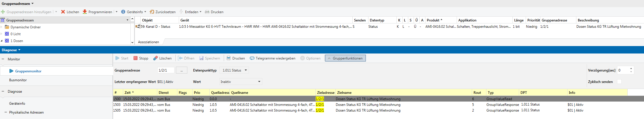Open the Diagnose panel menu
644x119 pixels.
point(11,50)
